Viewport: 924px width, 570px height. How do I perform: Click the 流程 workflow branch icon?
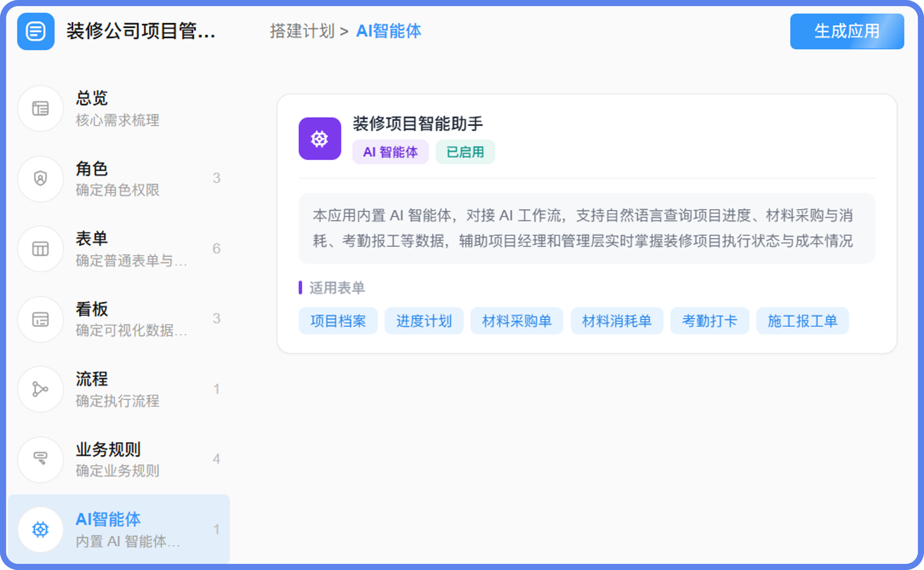pos(40,389)
